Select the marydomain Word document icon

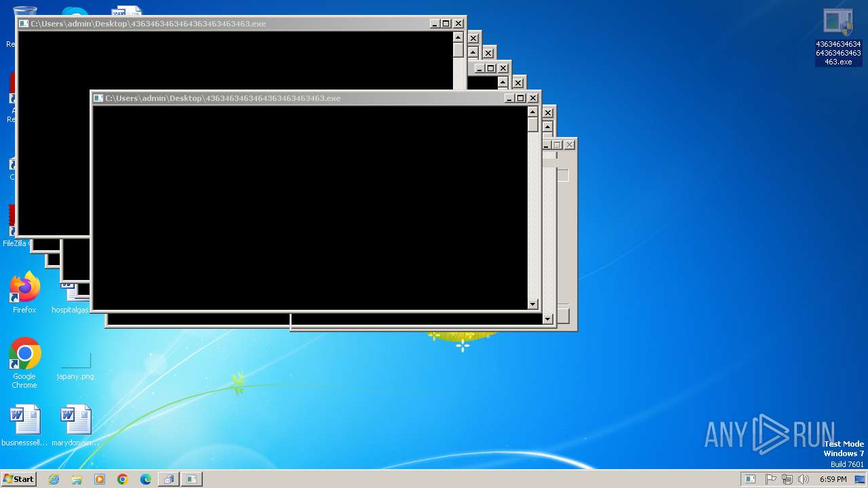tap(75, 426)
